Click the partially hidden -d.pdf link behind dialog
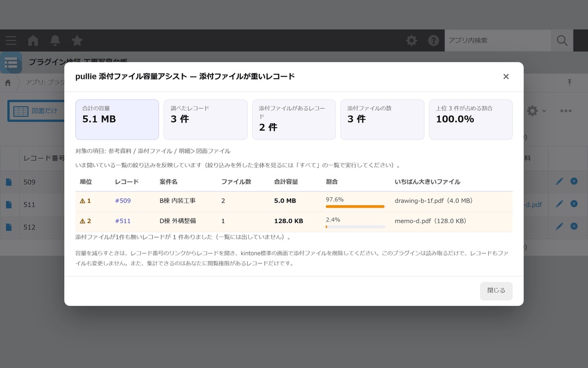 pos(533,205)
